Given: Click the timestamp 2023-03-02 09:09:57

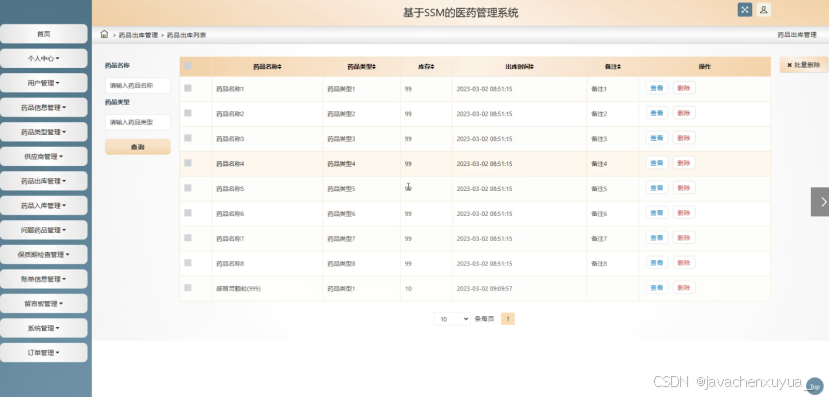Looking at the screenshot, I should [484, 289].
